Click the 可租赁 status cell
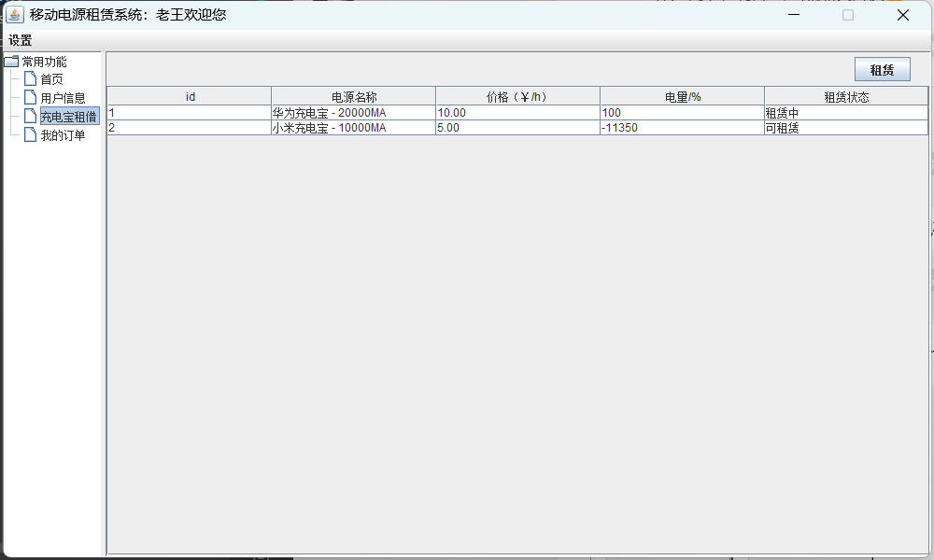This screenshot has height=560, width=934. [846, 127]
